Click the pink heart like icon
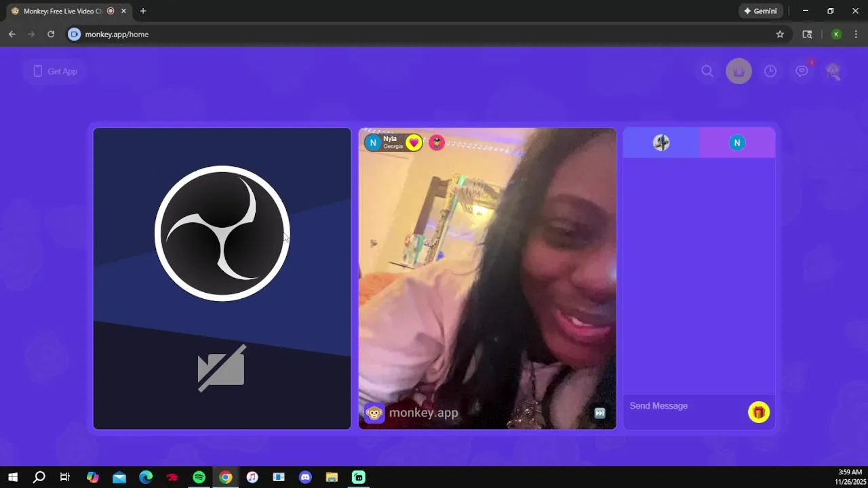The image size is (868, 488). tap(414, 142)
